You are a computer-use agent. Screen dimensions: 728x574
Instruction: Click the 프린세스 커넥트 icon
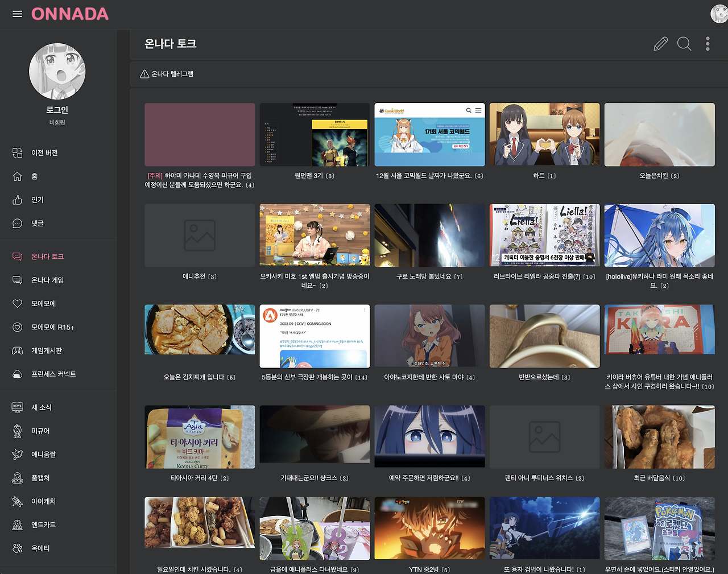coord(18,374)
